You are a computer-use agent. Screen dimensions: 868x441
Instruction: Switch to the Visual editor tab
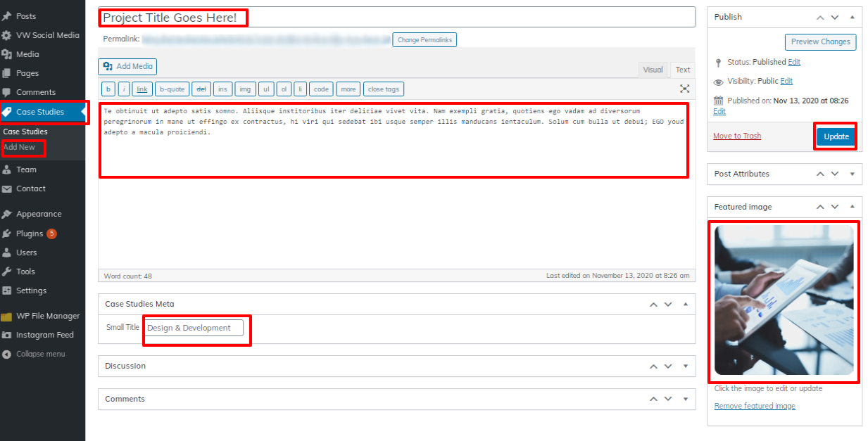pyautogui.click(x=653, y=70)
